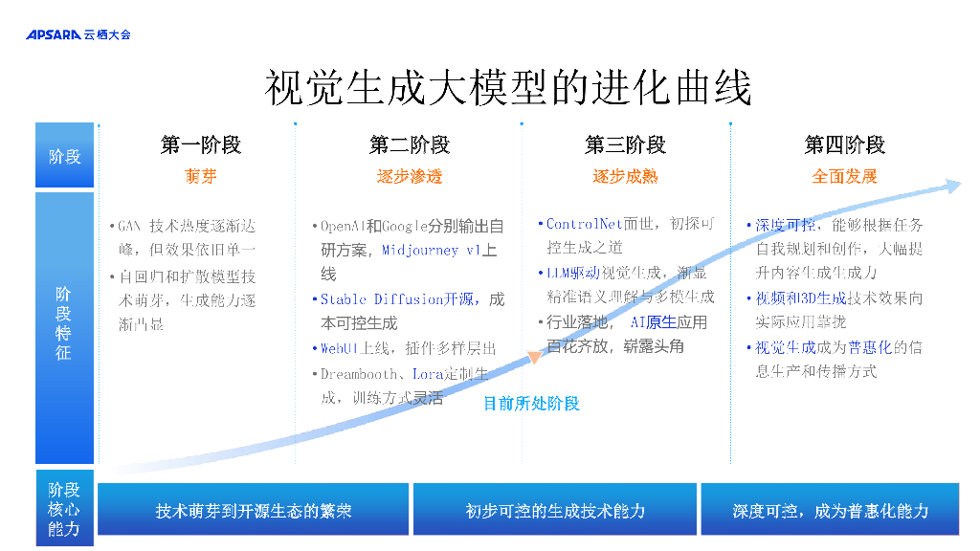
Task: Click the orange 逐步渗透 subtitle
Action: point(410,176)
